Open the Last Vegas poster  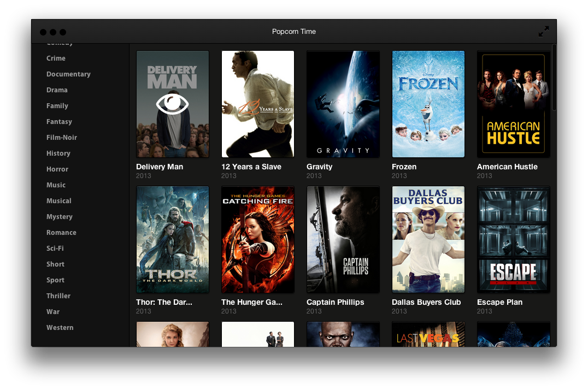pyautogui.click(x=428, y=334)
